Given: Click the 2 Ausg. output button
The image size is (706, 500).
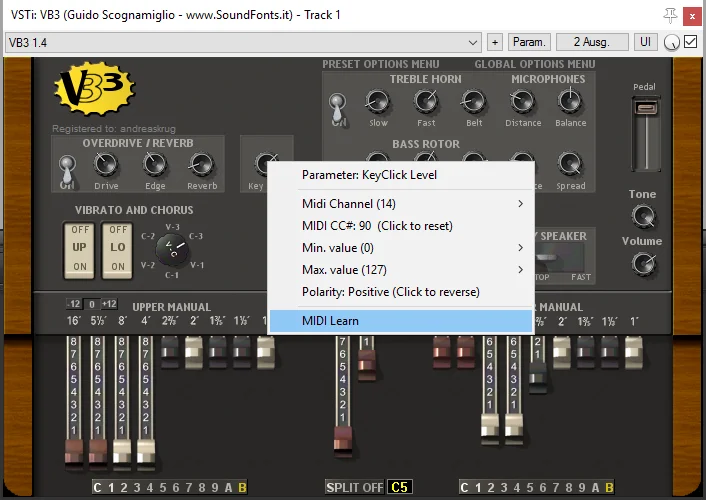Looking at the screenshot, I should [x=592, y=42].
